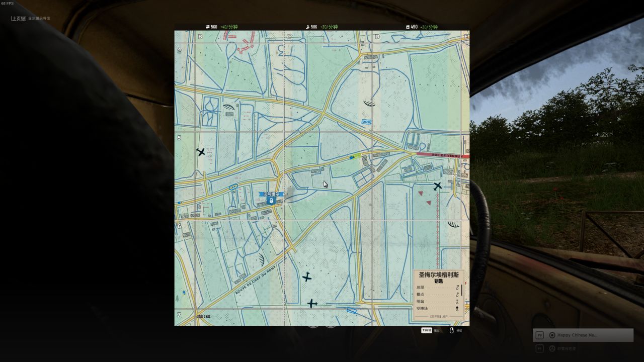Click the map legend scrollbar

tap(461, 290)
